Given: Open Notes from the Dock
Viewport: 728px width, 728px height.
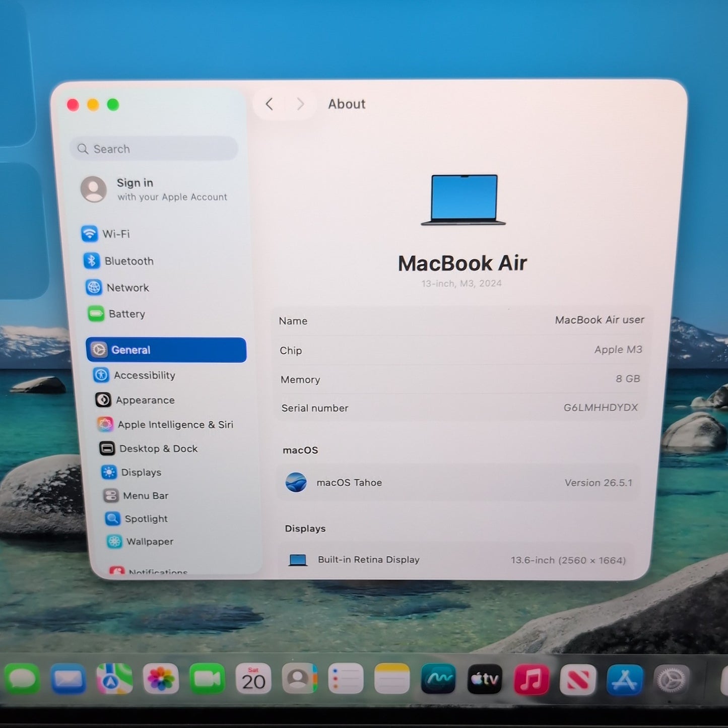Looking at the screenshot, I should pos(392,679).
